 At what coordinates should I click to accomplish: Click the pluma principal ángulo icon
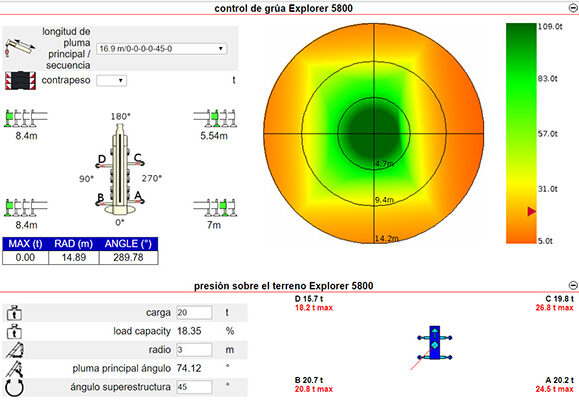pos(15,368)
